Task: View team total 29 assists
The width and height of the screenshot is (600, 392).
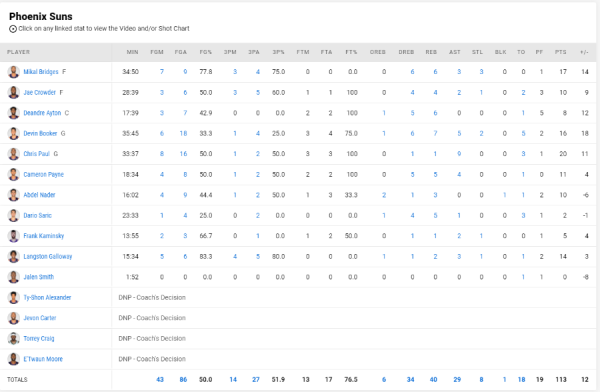Action: point(457,380)
